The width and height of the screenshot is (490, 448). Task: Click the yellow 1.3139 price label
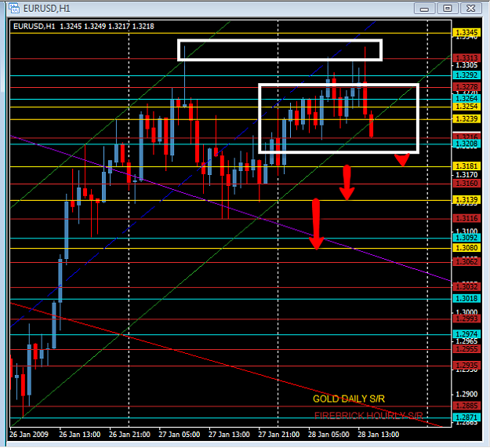(x=466, y=199)
